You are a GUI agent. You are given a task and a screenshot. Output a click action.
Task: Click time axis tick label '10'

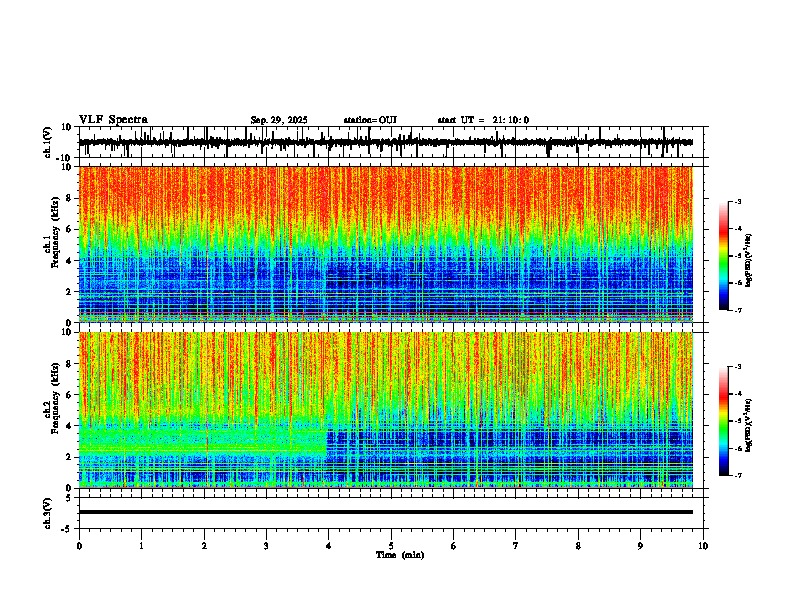(703, 546)
